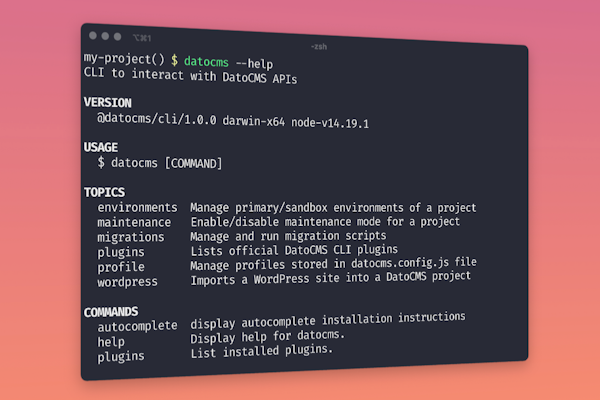Click the 'environments' topic name
This screenshot has height=400, width=600.
tap(137, 207)
